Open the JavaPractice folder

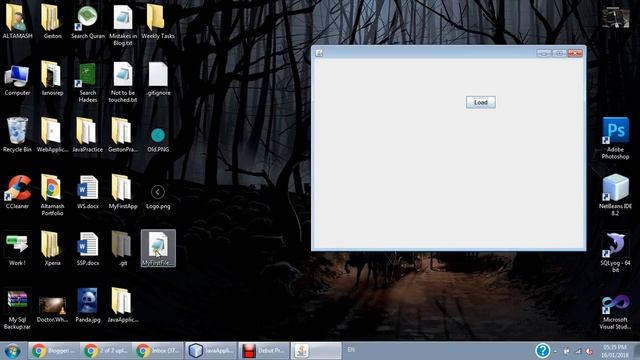pos(88,135)
